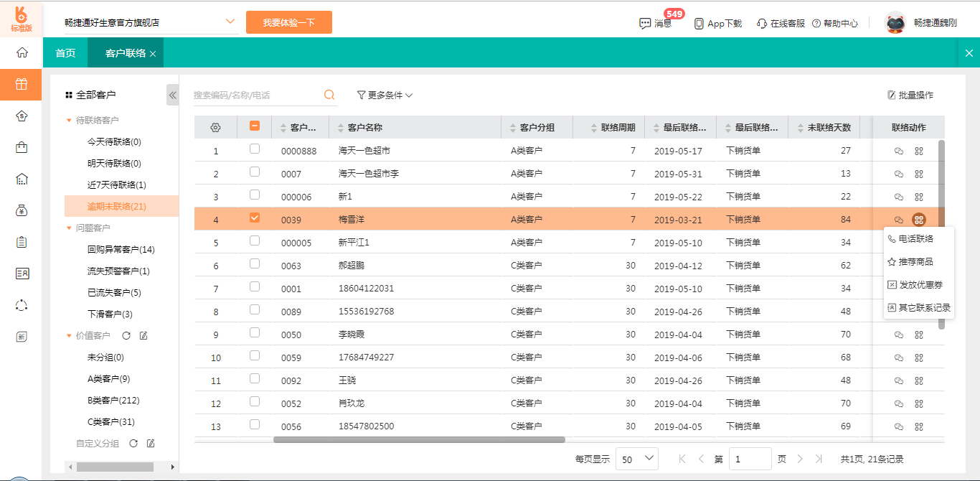
Task: Switch to the 首页 tab
Action: pos(65,53)
